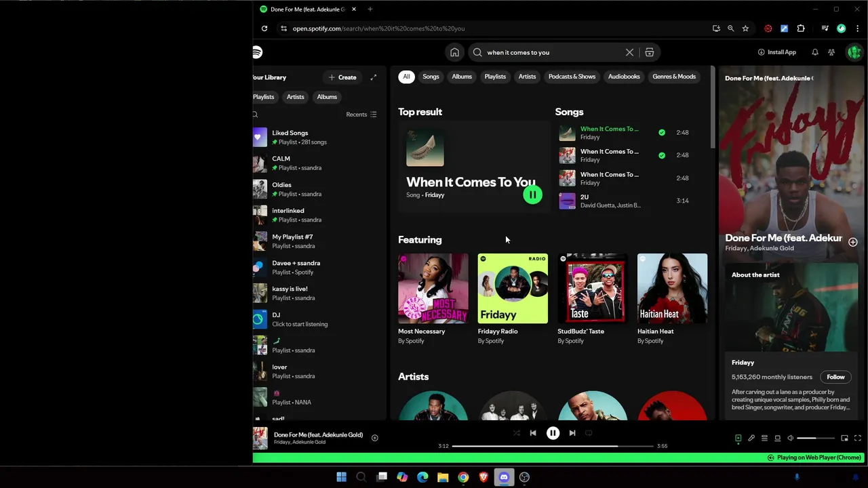Open the miniplayer icon
The height and width of the screenshot is (488, 868).
point(844,439)
